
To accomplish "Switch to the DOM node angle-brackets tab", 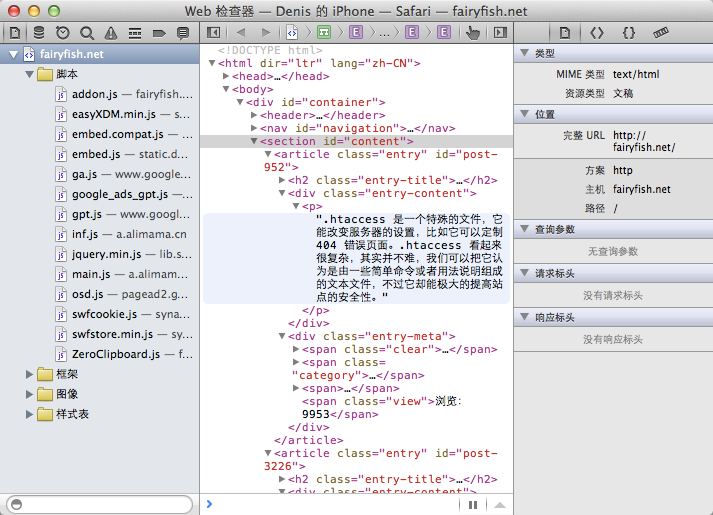I will 597,33.
